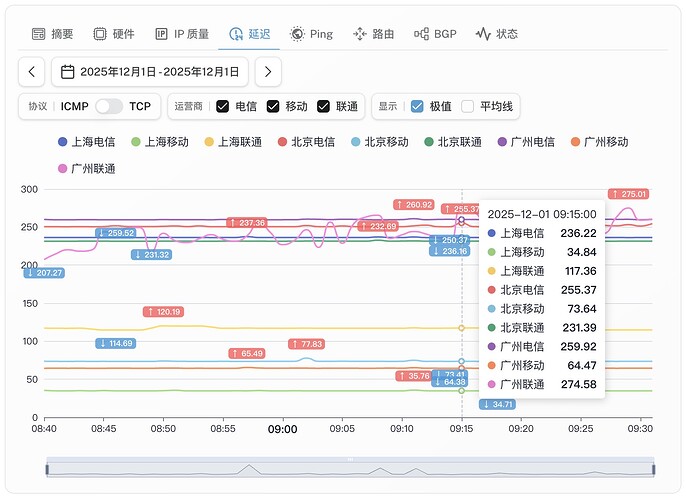Viewport: 686px width, 500px height.
Task: Click the 65.49 peak marker
Action: pyautogui.click(x=247, y=353)
